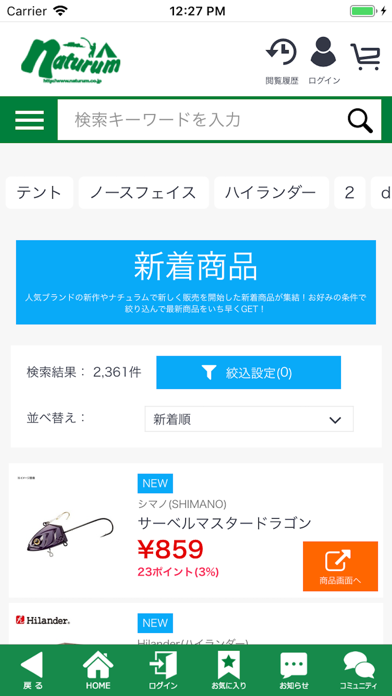Open the 絞込設定(0) filter settings button
The image size is (392, 696).
(x=249, y=372)
